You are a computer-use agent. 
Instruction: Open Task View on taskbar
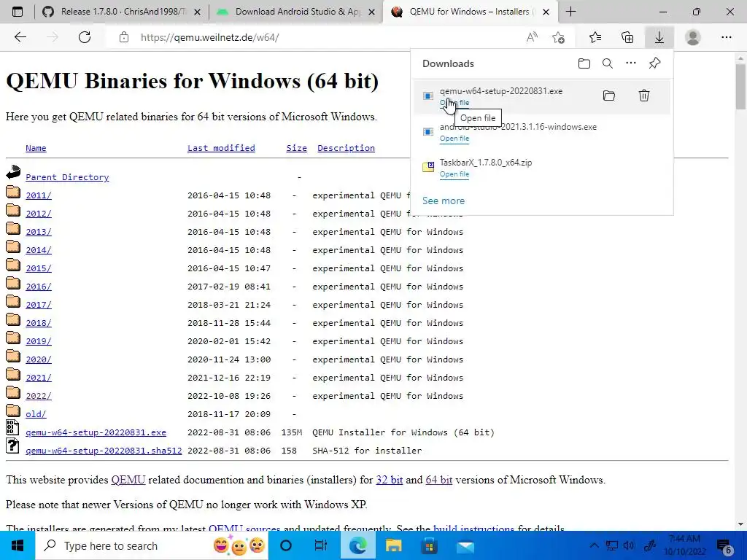point(321,545)
